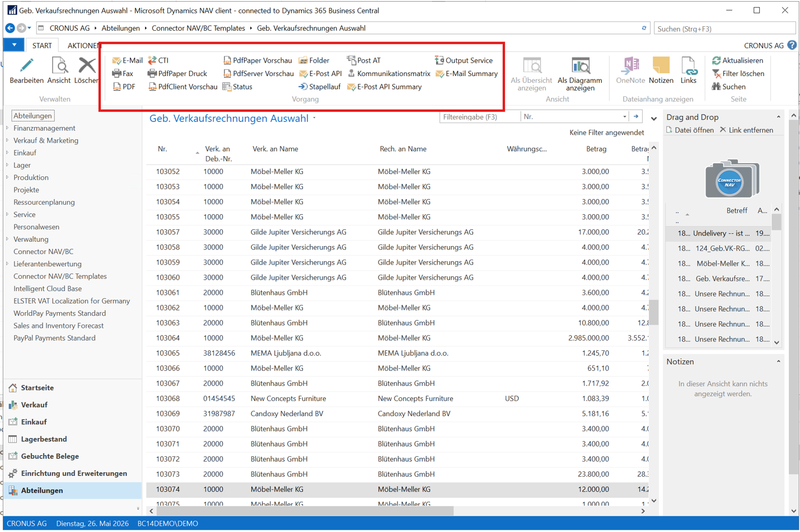Open the blue application menu dropdown
This screenshot has height=532, width=800.
pos(14,45)
